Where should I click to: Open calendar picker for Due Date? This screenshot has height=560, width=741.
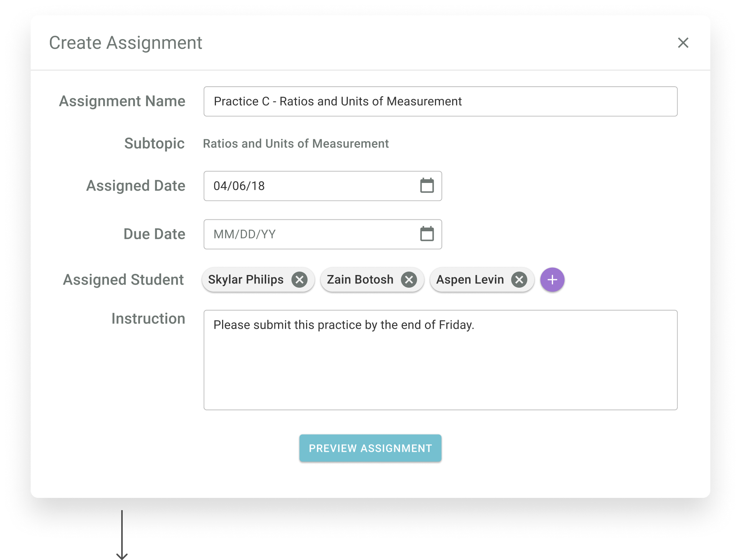click(427, 234)
